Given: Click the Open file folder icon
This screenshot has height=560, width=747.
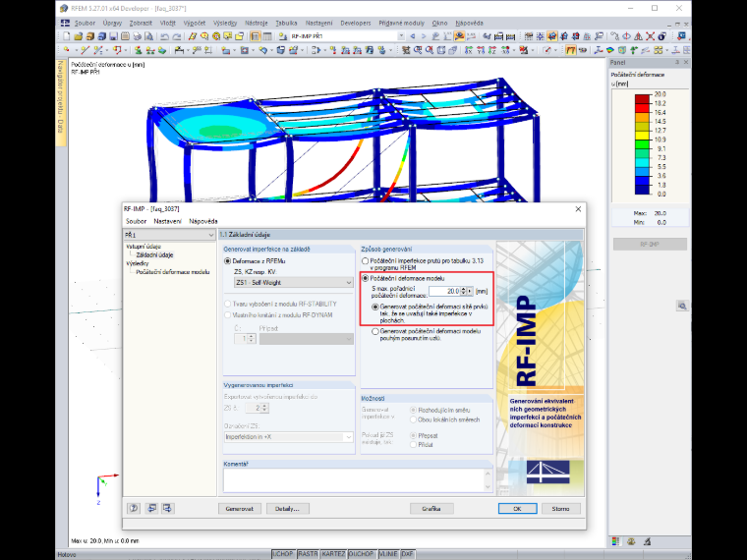Looking at the screenshot, I should pyautogui.click(x=78, y=36).
